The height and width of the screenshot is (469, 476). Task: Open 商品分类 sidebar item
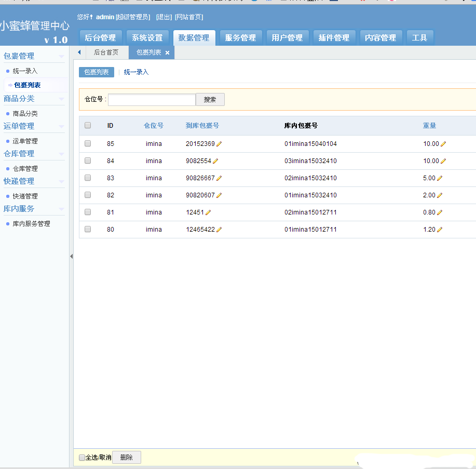(25, 114)
